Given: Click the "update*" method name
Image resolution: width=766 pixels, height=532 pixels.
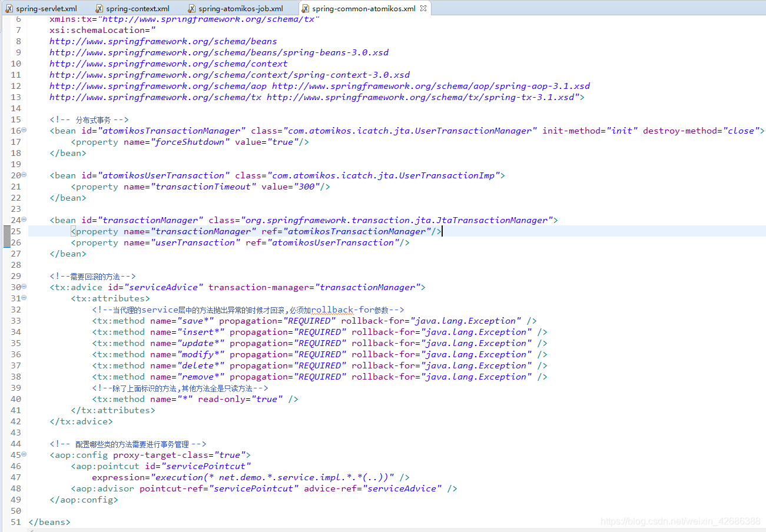Looking at the screenshot, I should [x=201, y=343].
